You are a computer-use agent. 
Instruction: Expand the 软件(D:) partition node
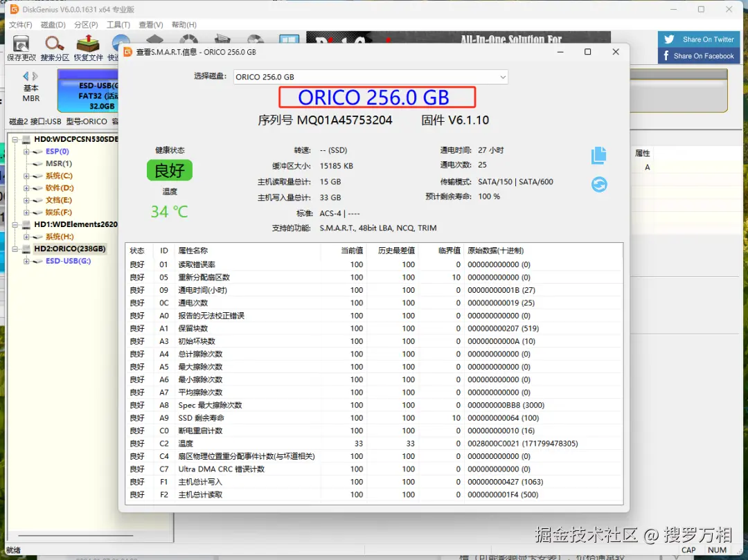tap(26, 188)
